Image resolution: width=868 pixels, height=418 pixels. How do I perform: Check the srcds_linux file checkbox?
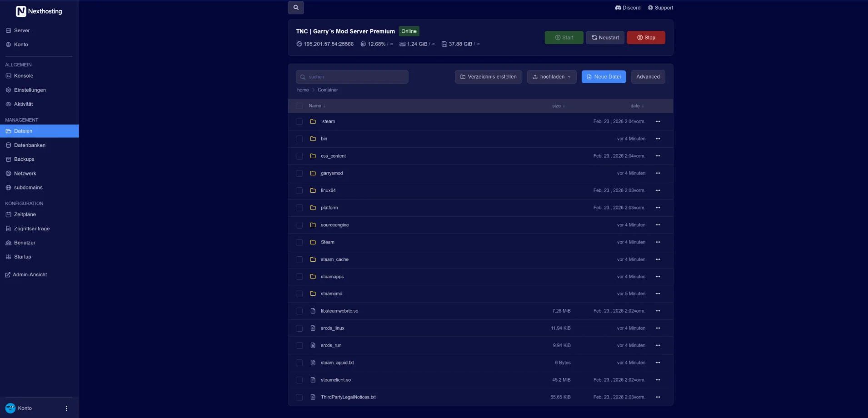click(299, 328)
